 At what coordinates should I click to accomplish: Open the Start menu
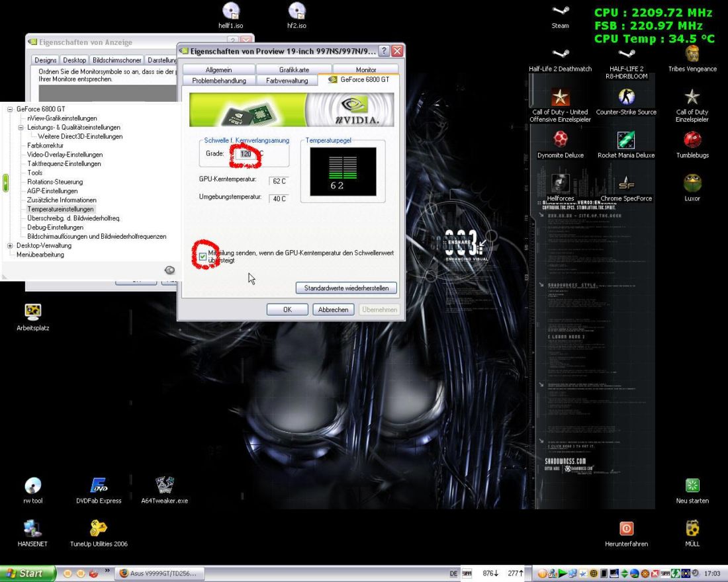[x=27, y=573]
